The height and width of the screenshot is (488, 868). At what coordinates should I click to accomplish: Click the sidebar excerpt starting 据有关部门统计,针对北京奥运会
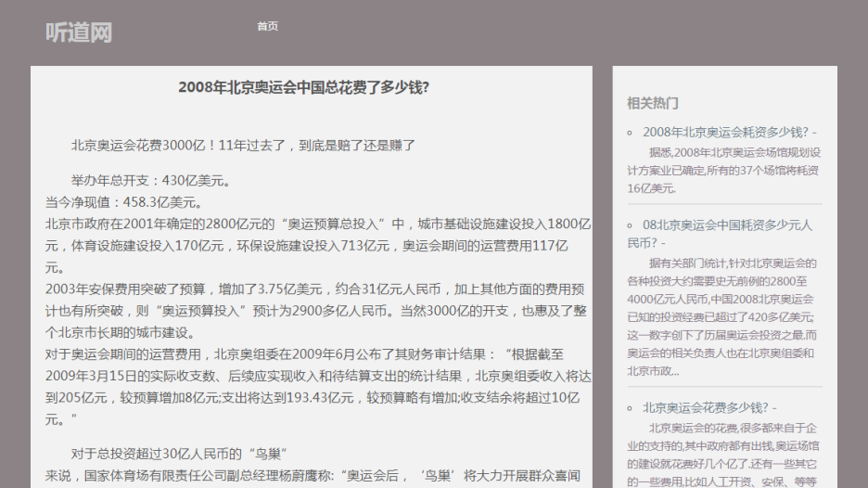(x=721, y=317)
